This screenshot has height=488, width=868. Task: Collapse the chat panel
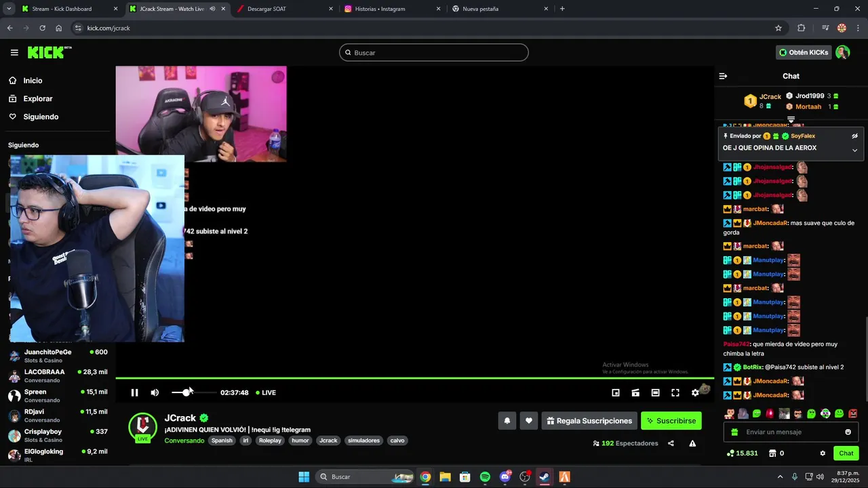(x=723, y=76)
